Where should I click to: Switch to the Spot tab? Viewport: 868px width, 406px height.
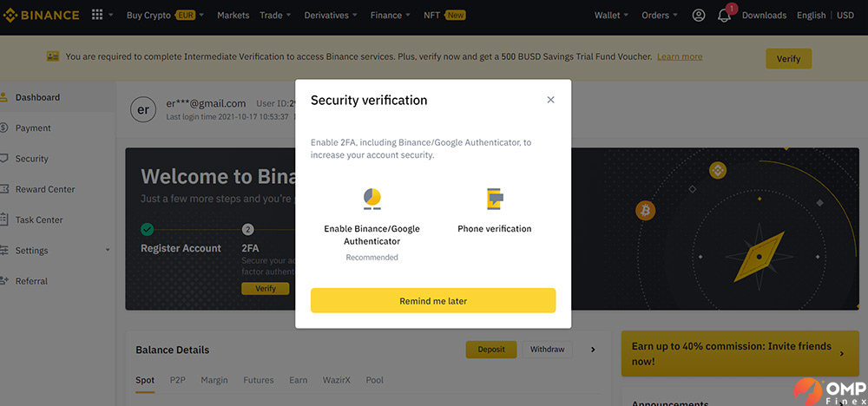click(x=145, y=380)
